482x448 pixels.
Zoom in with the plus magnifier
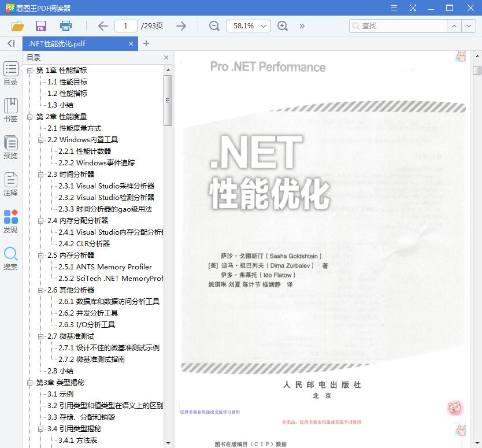click(282, 26)
